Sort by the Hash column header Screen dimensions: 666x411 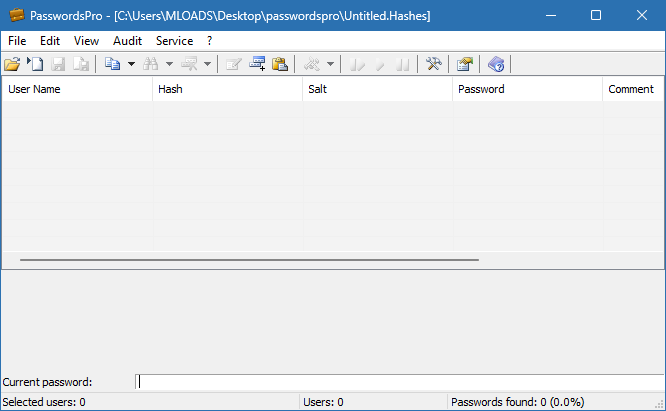tap(227, 89)
